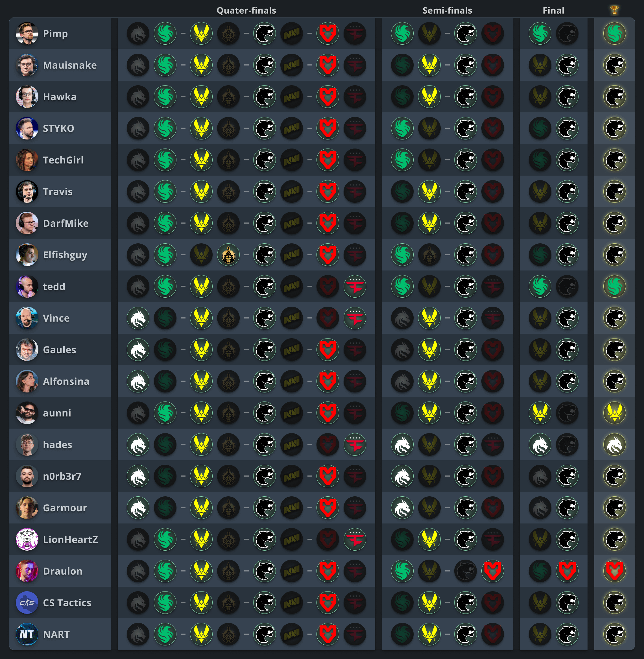Click the gold trophy icon in the header

pyautogui.click(x=614, y=10)
